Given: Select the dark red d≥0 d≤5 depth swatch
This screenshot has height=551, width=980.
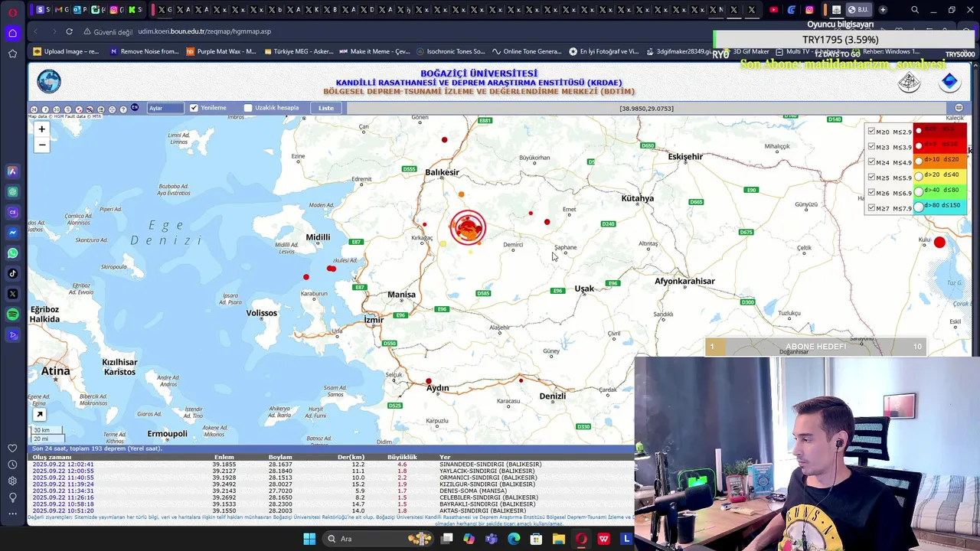Looking at the screenshot, I should (939, 130).
